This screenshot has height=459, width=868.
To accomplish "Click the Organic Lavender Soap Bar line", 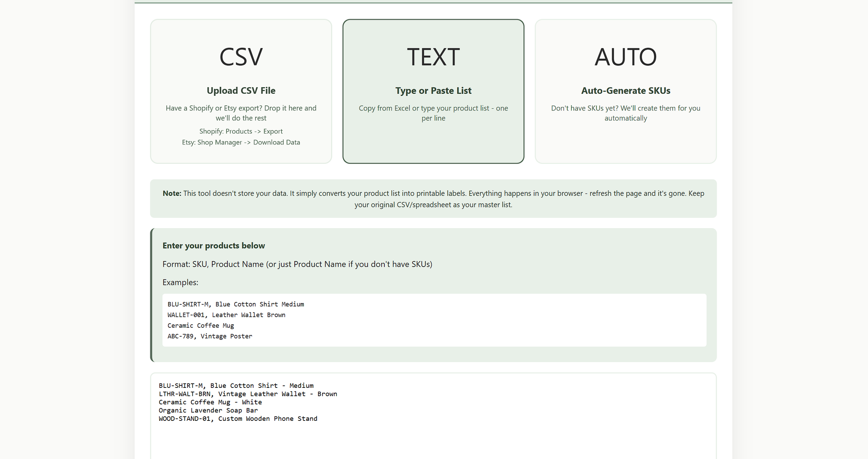I will click(208, 410).
